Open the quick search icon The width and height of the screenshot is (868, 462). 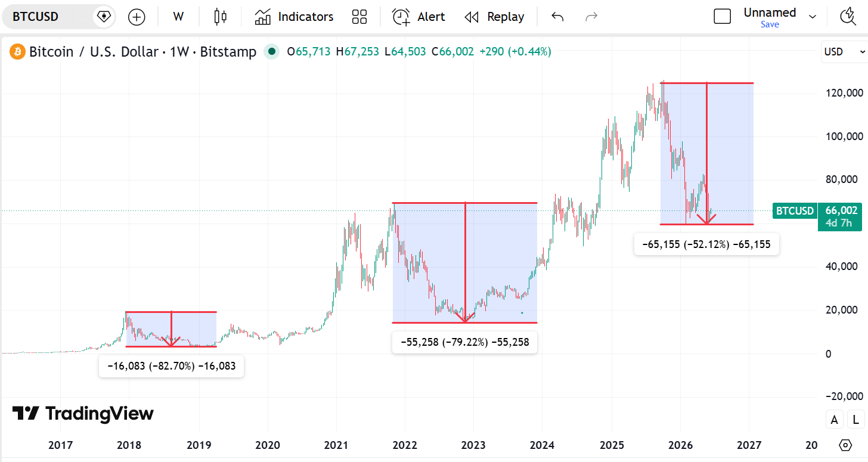click(x=848, y=17)
